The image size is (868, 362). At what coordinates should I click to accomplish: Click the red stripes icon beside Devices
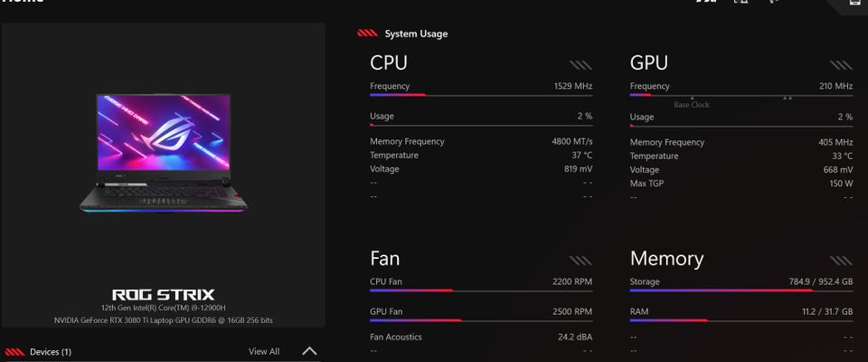14,352
